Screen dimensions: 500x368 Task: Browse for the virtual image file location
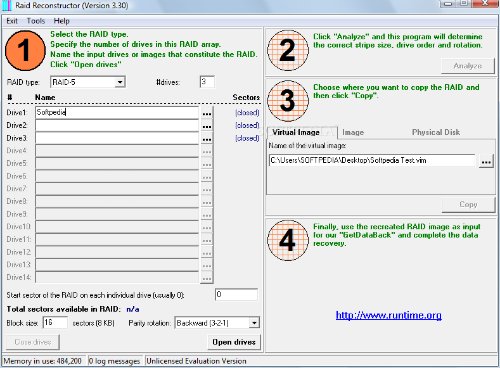click(486, 162)
